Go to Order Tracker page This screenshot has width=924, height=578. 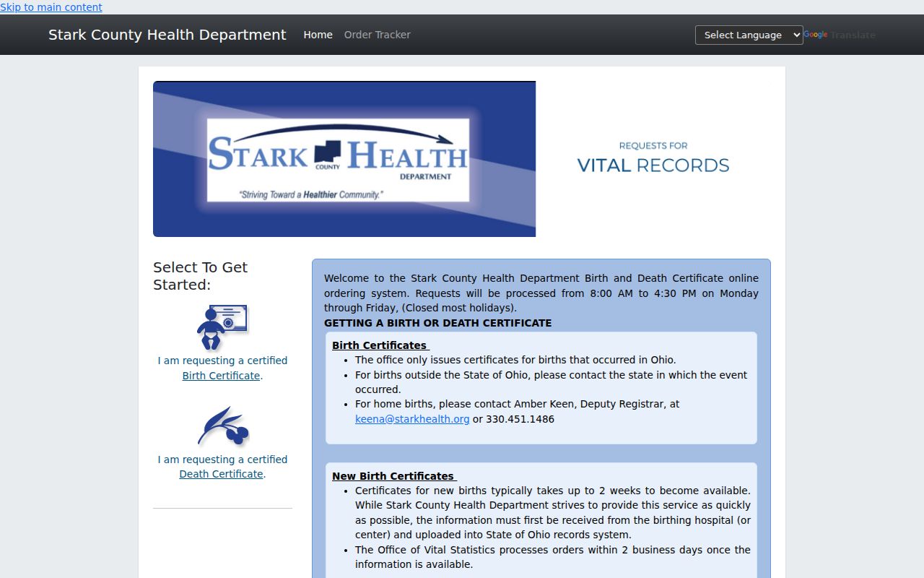point(377,35)
